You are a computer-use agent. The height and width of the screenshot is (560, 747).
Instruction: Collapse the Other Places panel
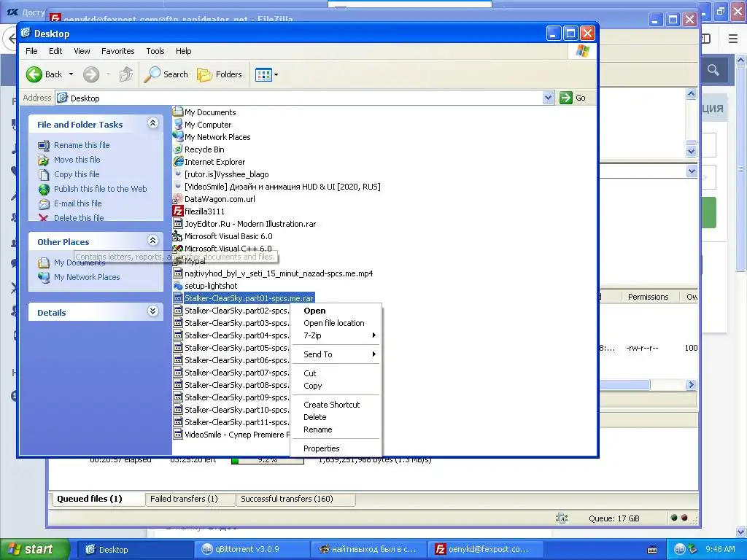(x=152, y=241)
